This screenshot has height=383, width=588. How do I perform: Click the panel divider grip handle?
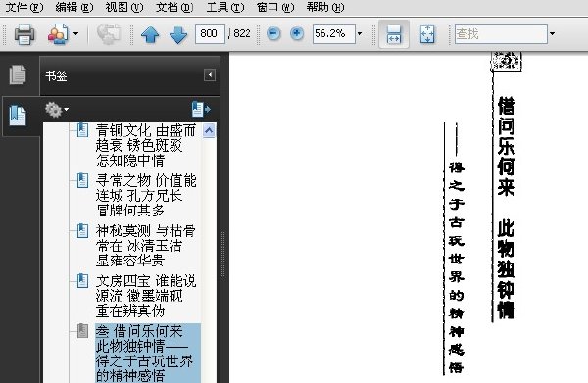(223, 255)
